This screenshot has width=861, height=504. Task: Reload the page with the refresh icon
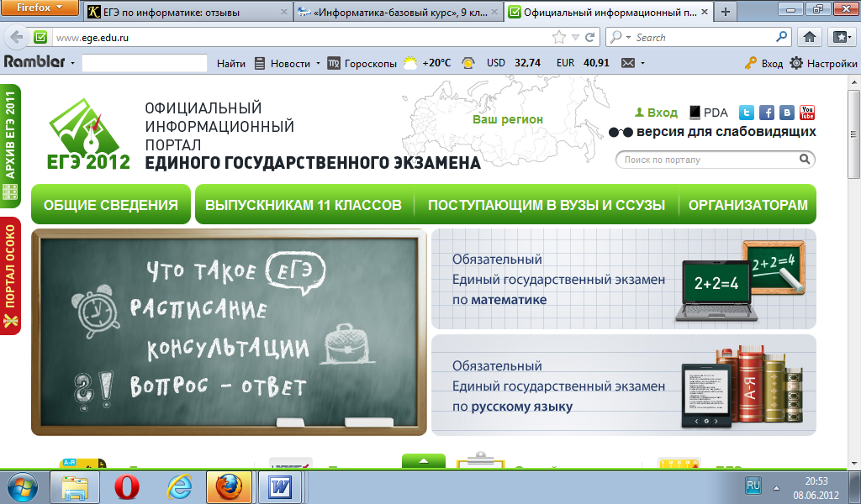pos(590,37)
